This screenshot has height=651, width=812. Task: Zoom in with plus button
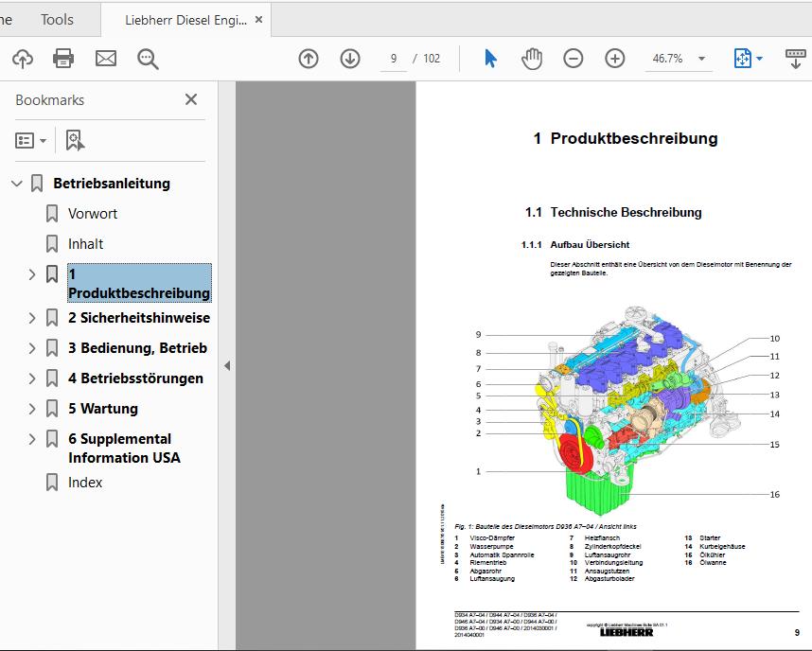(615, 59)
